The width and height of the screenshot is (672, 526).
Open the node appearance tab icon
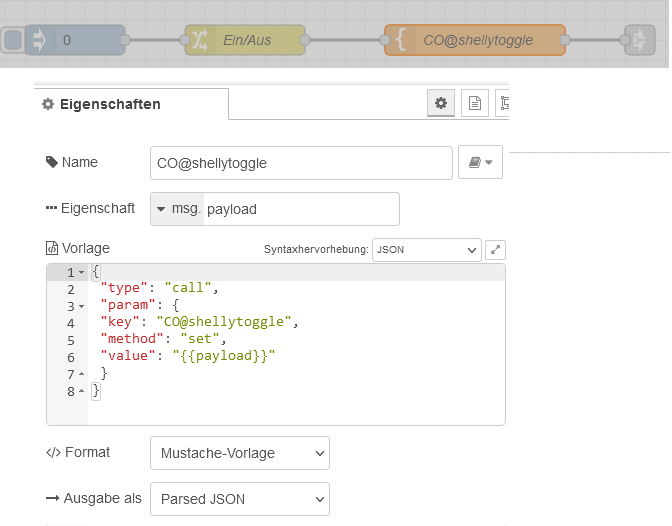point(503,103)
